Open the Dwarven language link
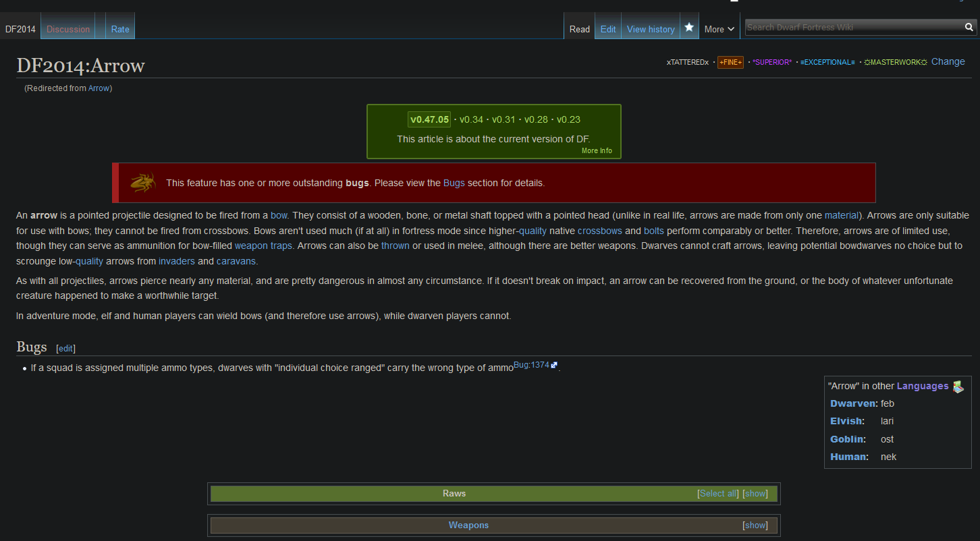Image resolution: width=980 pixels, height=541 pixels. [x=852, y=403]
